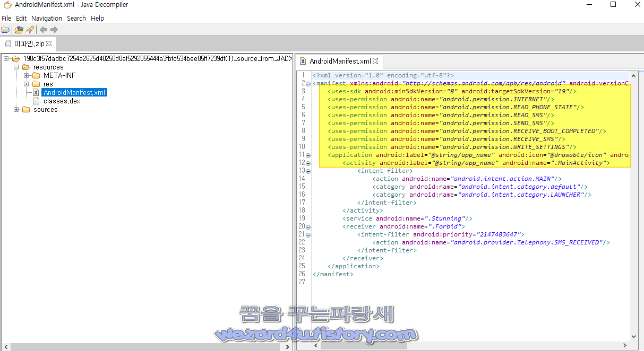644x351 pixels.
Task: Click the Back navigation arrow
Action: click(x=44, y=30)
